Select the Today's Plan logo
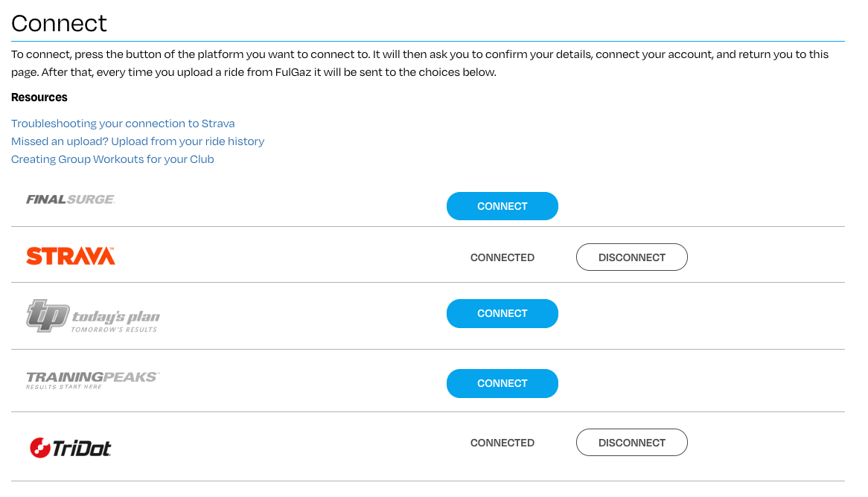The height and width of the screenshot is (497, 868). click(x=92, y=313)
